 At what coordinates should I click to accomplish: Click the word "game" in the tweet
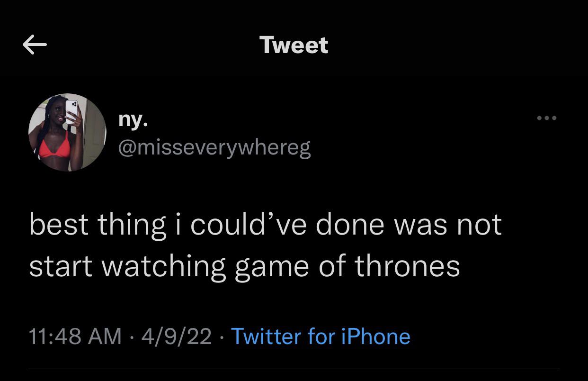pos(272,267)
